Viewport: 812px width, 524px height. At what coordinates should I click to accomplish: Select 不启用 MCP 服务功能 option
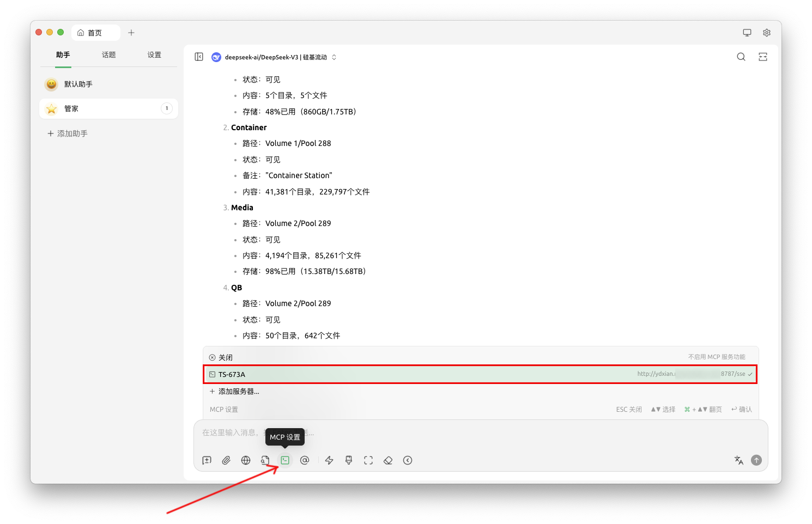pyautogui.click(x=716, y=357)
